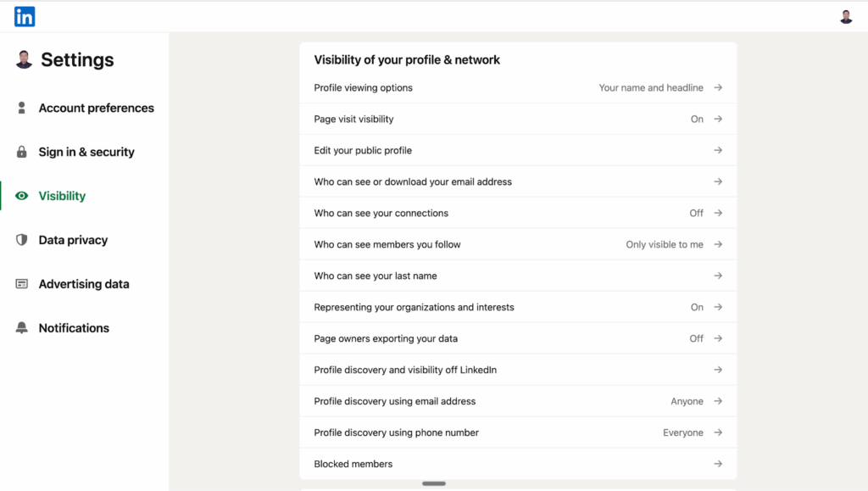Open arrow for Who can see members you follow
Screen dimensions: 868x491
click(x=718, y=245)
